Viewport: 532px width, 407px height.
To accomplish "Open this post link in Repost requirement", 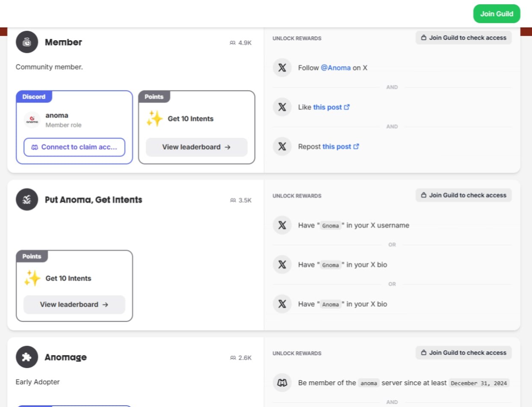I will (341, 146).
